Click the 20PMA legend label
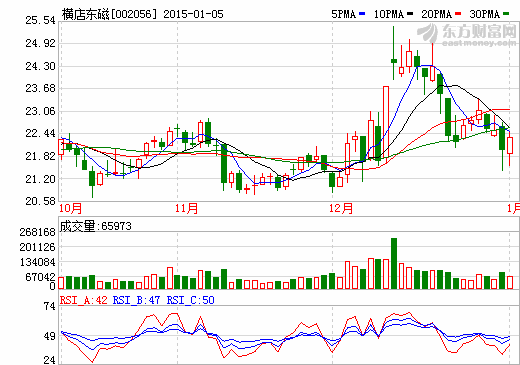 pyautogui.click(x=437, y=14)
